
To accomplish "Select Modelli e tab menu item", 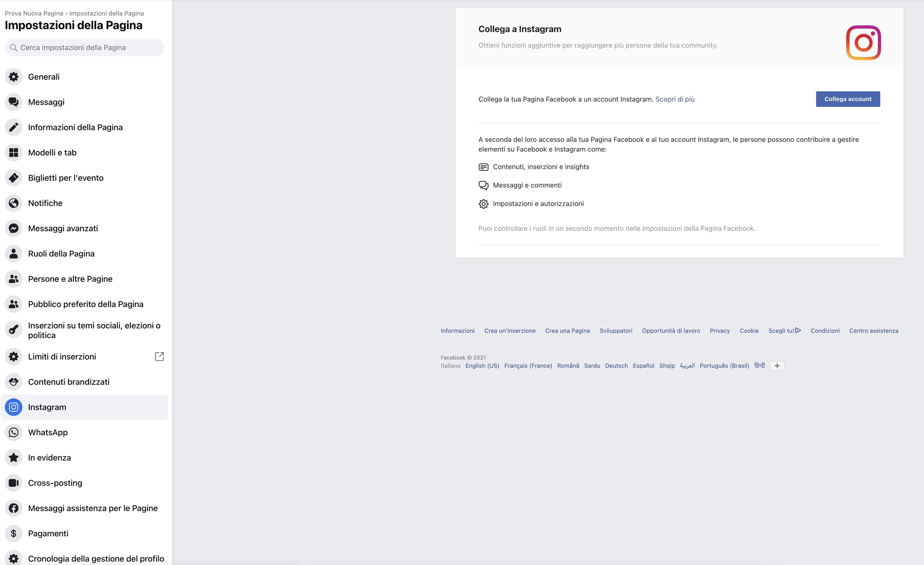I will 52,153.
